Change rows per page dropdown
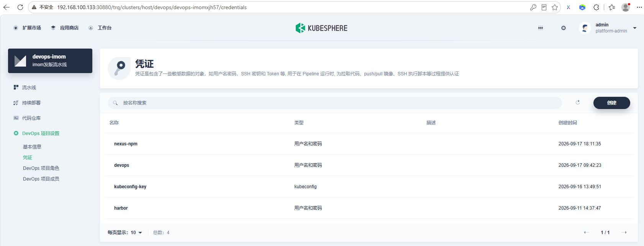The height and width of the screenshot is (246, 644). click(x=125, y=233)
